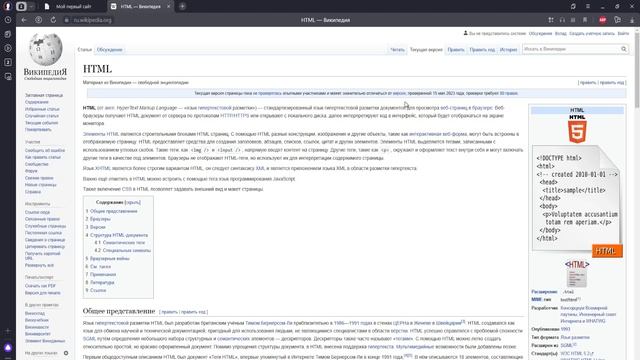This screenshot has width=640, height=360.
Task: Open the "Случайная статья" sidebar link
Action: pos(42,116)
